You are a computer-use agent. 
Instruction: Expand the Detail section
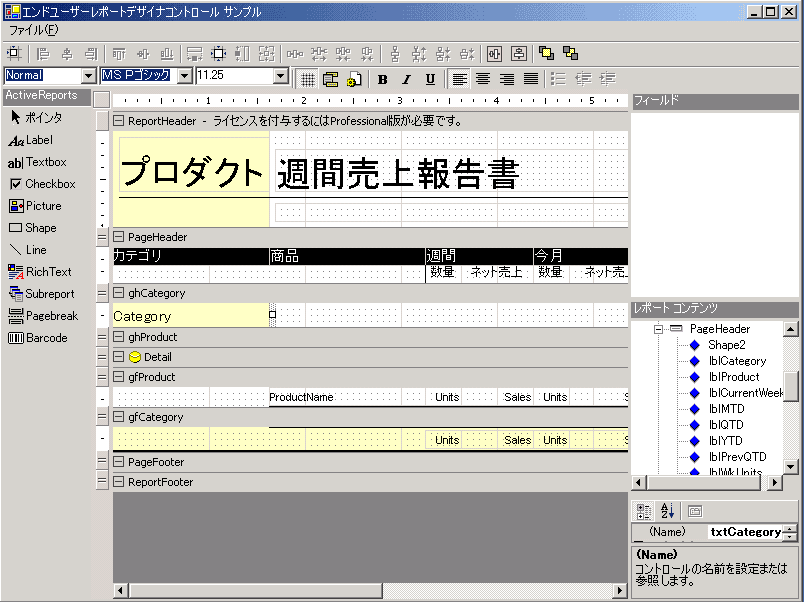[x=118, y=357]
